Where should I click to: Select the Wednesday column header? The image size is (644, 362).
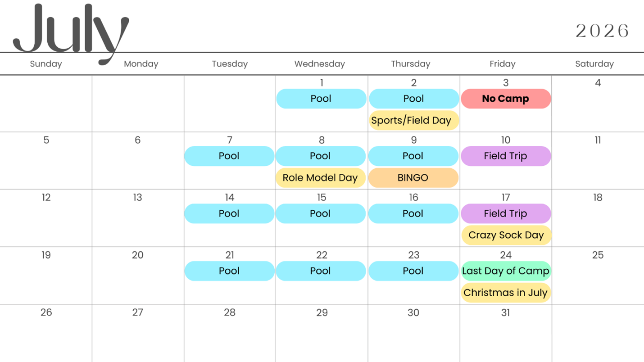coord(320,64)
